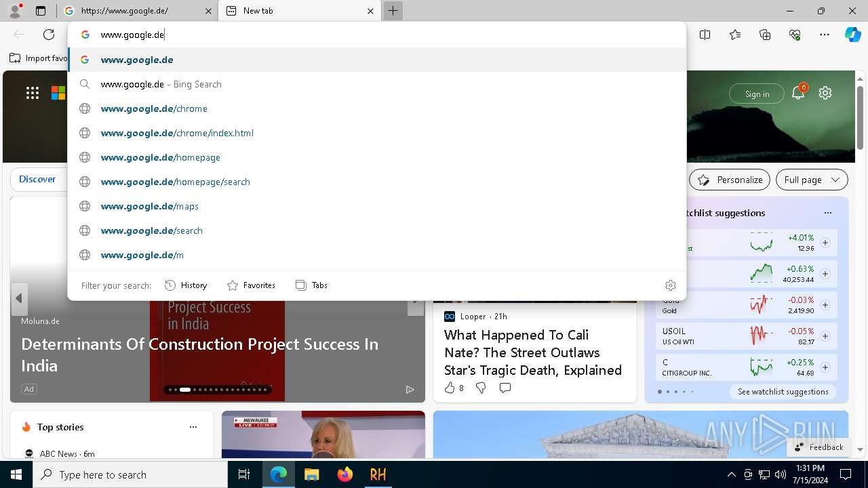
Task: Open notifications bell icon
Action: pos(798,94)
